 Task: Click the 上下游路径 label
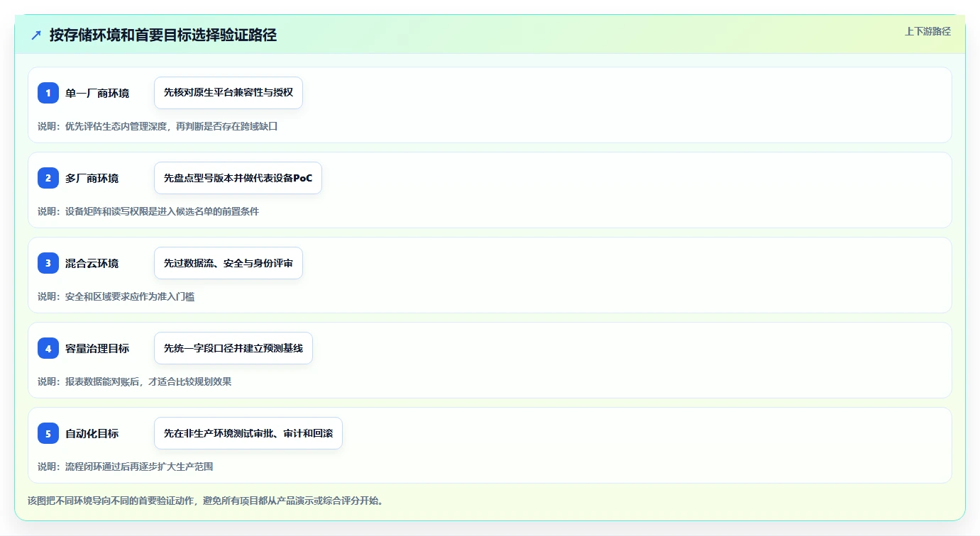pyautogui.click(x=927, y=31)
